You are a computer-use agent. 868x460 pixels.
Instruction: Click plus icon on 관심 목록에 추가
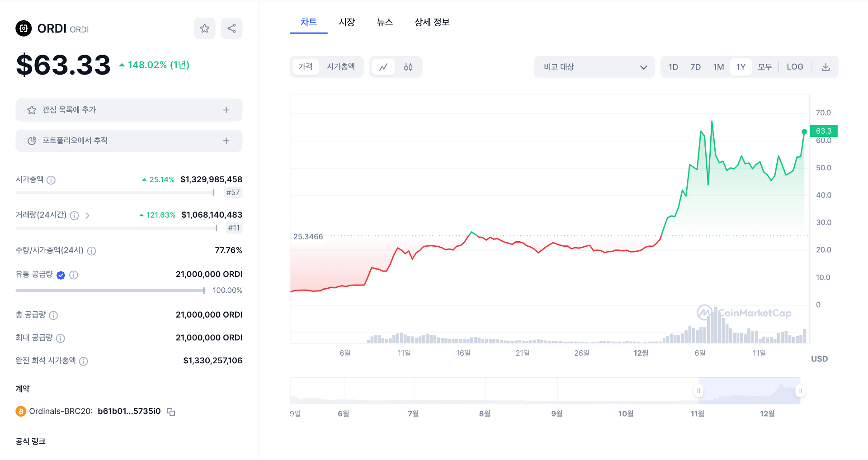226,110
